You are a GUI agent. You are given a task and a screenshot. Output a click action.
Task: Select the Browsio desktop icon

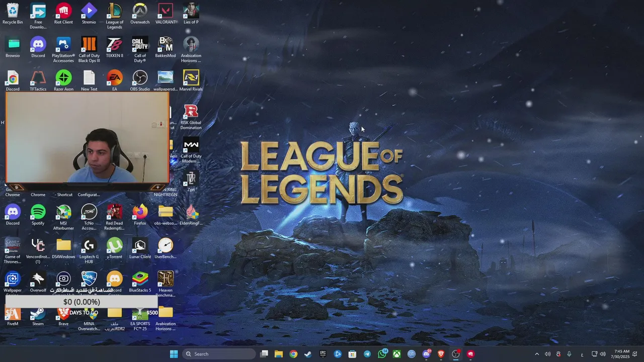[13, 47]
